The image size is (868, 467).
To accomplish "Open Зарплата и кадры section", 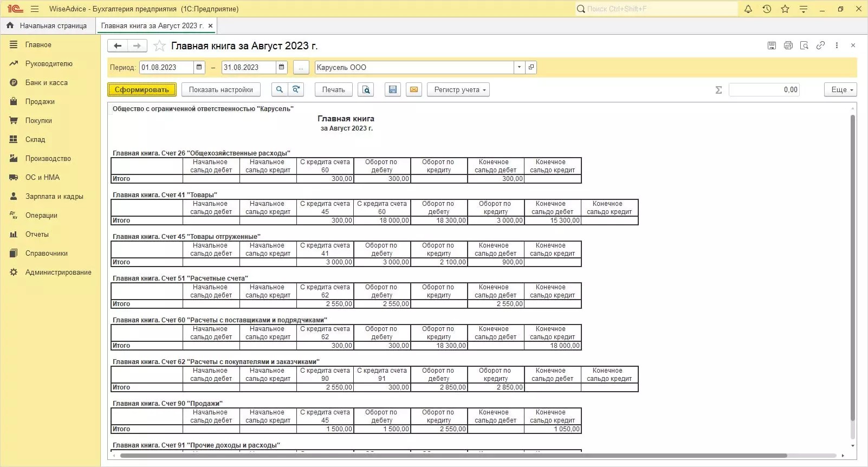I will click(x=54, y=197).
